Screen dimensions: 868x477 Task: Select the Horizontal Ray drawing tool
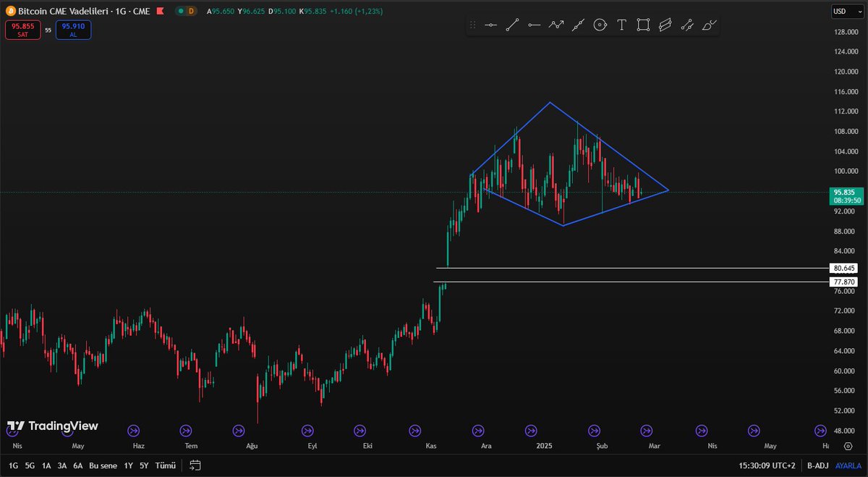point(534,25)
